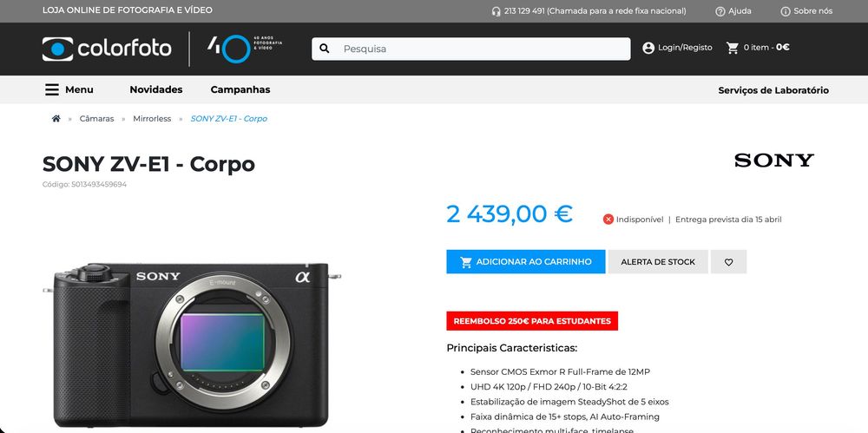Go to the home breadcrumb icon

[x=56, y=119]
